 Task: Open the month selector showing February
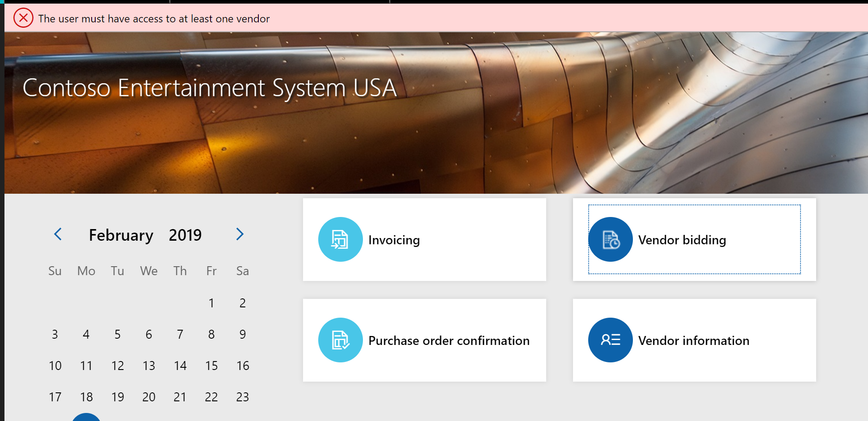121,235
